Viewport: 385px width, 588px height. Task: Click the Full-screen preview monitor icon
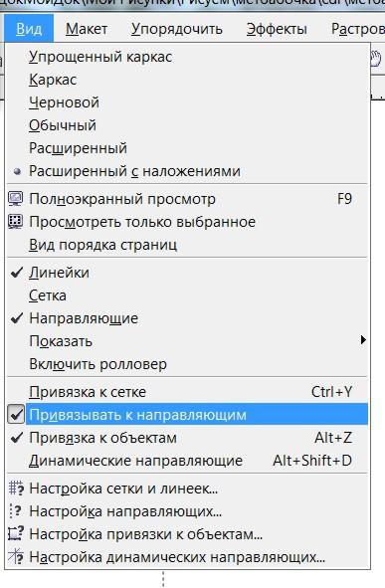tap(16, 199)
